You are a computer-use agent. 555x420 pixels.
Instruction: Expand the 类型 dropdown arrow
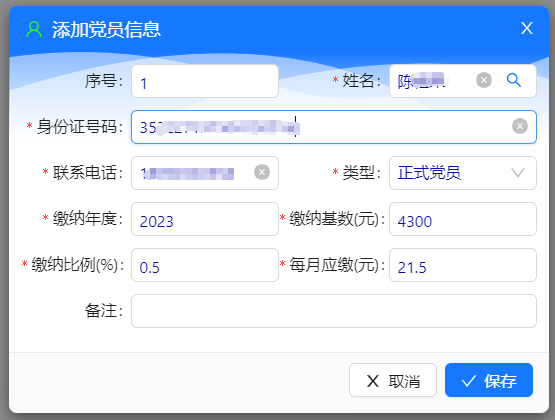[x=518, y=173]
